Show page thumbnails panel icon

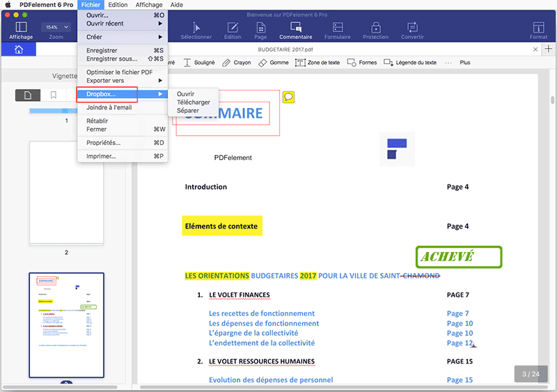pyautogui.click(x=28, y=95)
